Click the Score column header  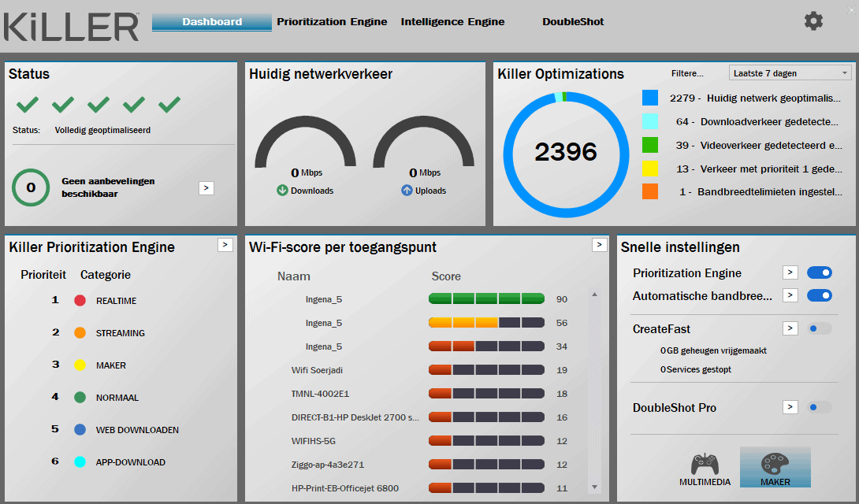tap(446, 276)
